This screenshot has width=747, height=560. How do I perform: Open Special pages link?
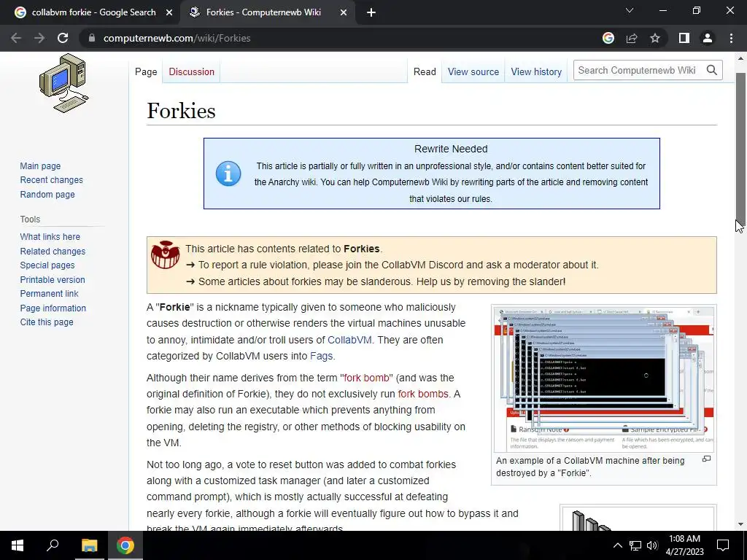[47, 265]
